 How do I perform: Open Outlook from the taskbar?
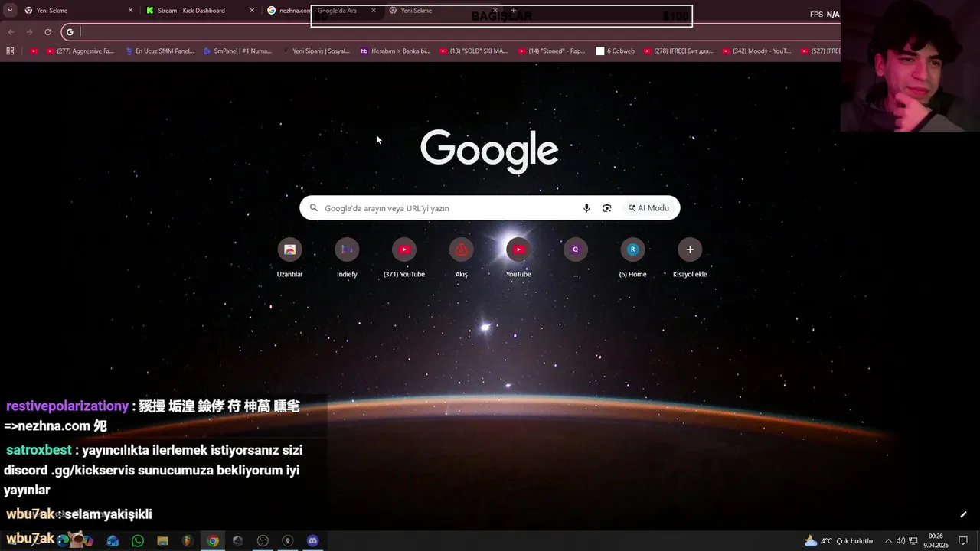pyautogui.click(x=113, y=541)
